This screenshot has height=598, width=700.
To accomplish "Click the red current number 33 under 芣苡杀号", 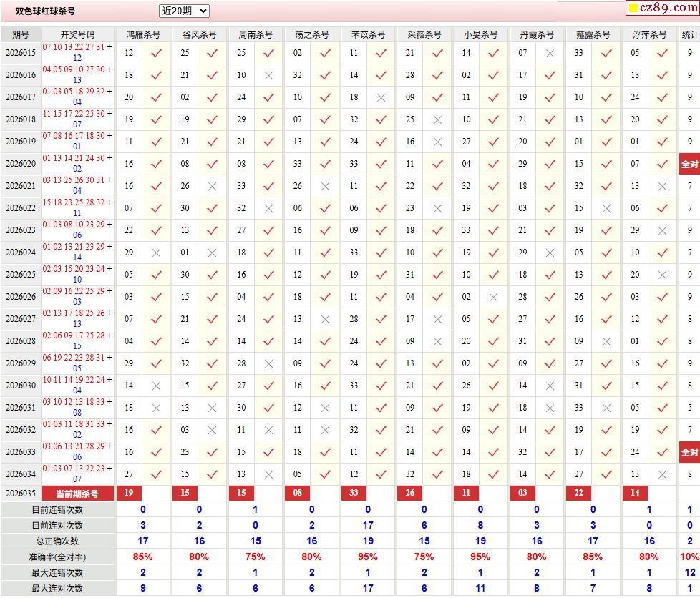I will 354,494.
